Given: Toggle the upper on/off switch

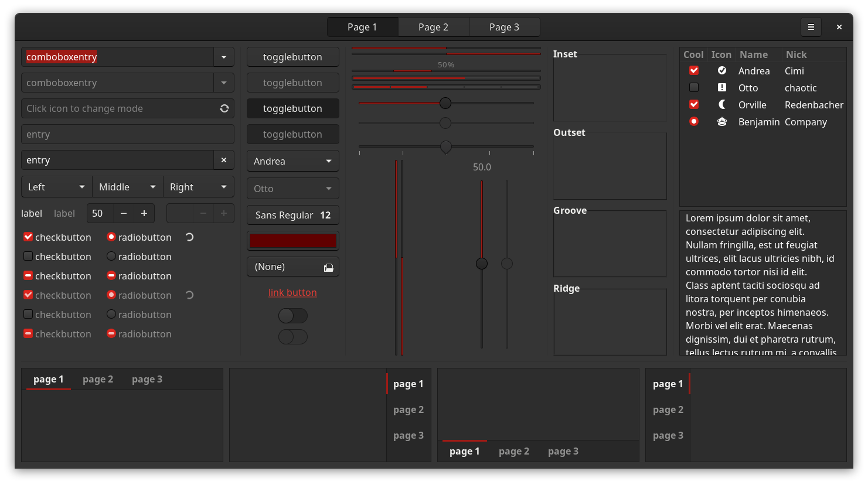Looking at the screenshot, I should pyautogui.click(x=293, y=316).
